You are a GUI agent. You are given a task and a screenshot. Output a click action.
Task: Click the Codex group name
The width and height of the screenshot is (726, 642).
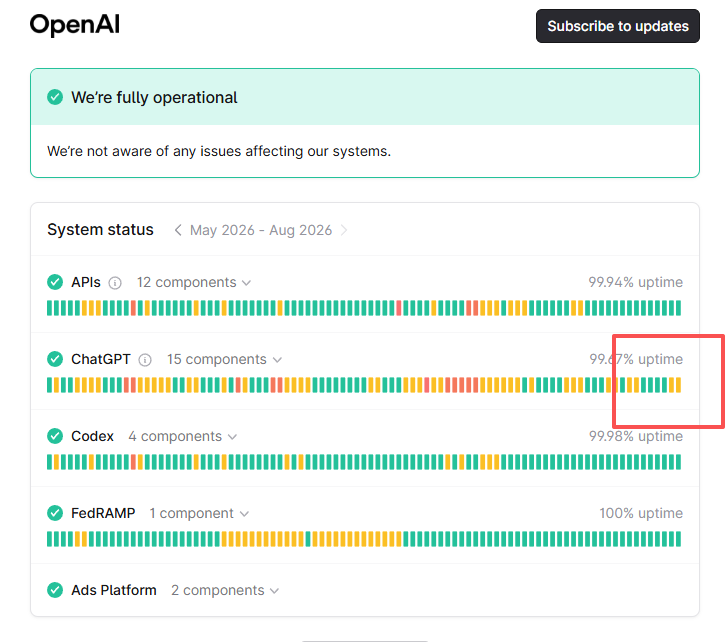click(x=92, y=436)
